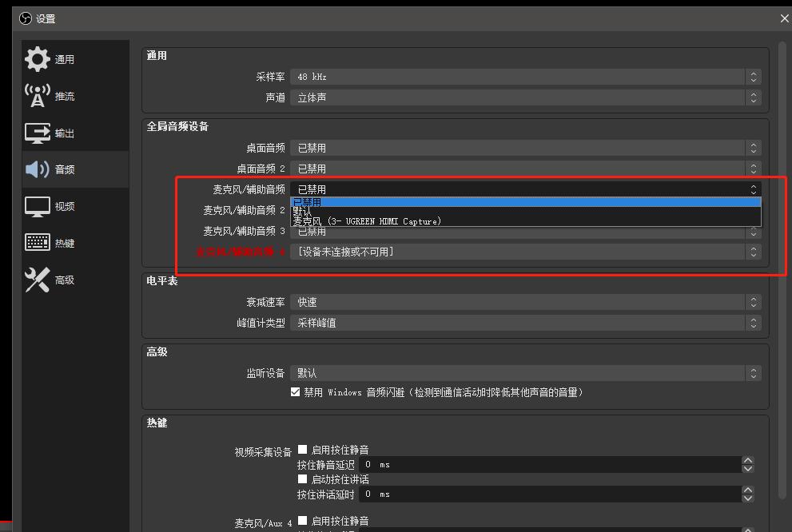Click up arrow to increase 按住静音延迟
This screenshot has width=792, height=532.
point(747,460)
